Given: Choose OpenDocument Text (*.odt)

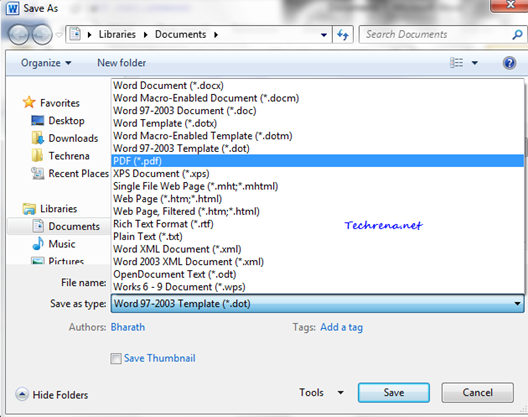Looking at the screenshot, I should pos(317,274).
